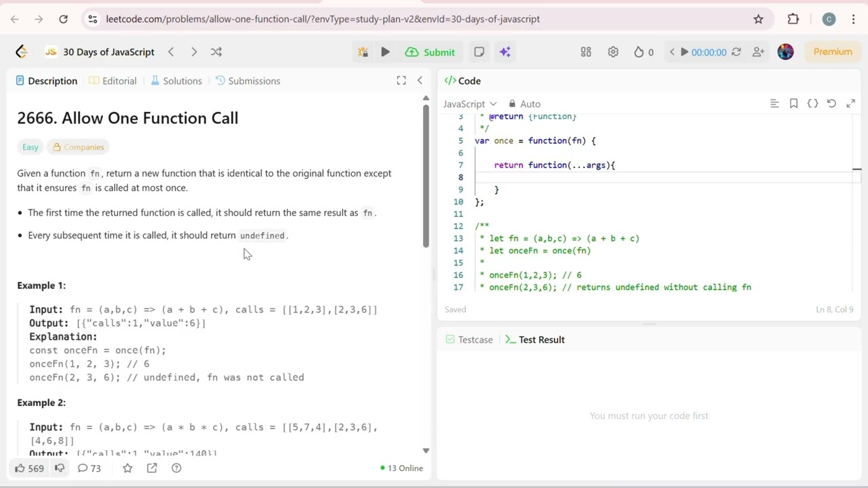
Task: Switch to the Editorial tab
Action: coord(113,81)
